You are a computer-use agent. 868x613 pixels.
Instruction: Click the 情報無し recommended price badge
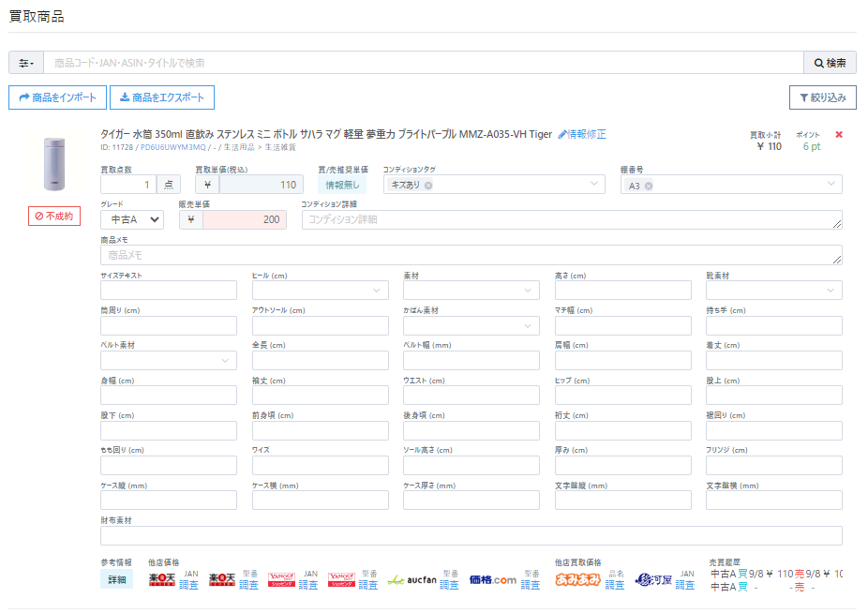pos(342,185)
